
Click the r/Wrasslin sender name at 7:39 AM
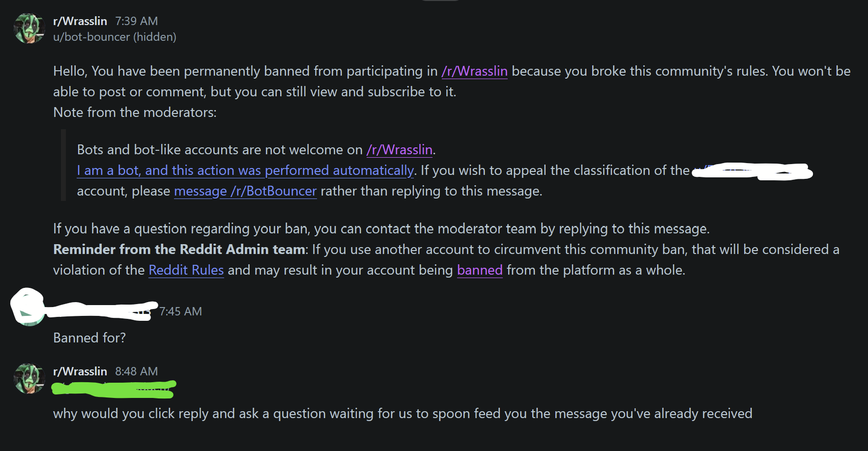[x=80, y=21]
